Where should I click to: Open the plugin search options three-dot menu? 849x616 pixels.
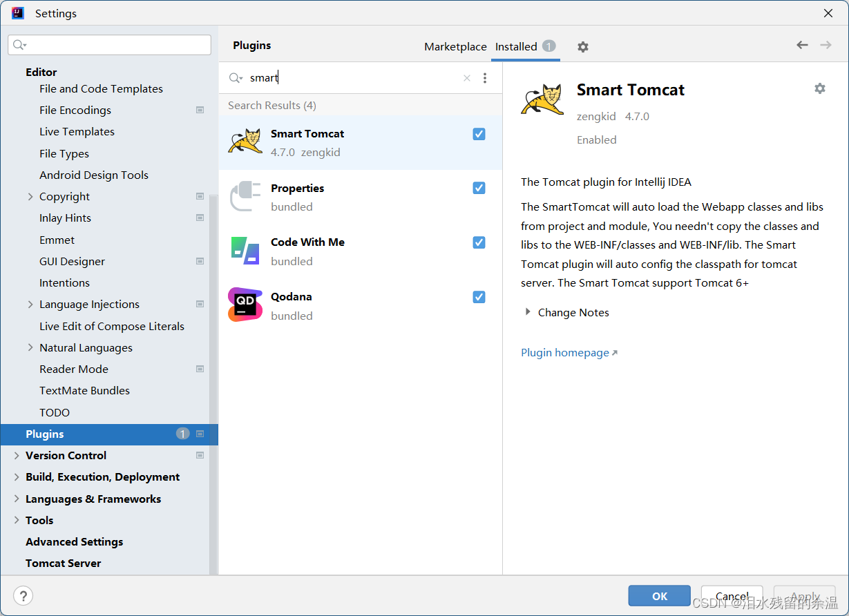pyautogui.click(x=485, y=78)
